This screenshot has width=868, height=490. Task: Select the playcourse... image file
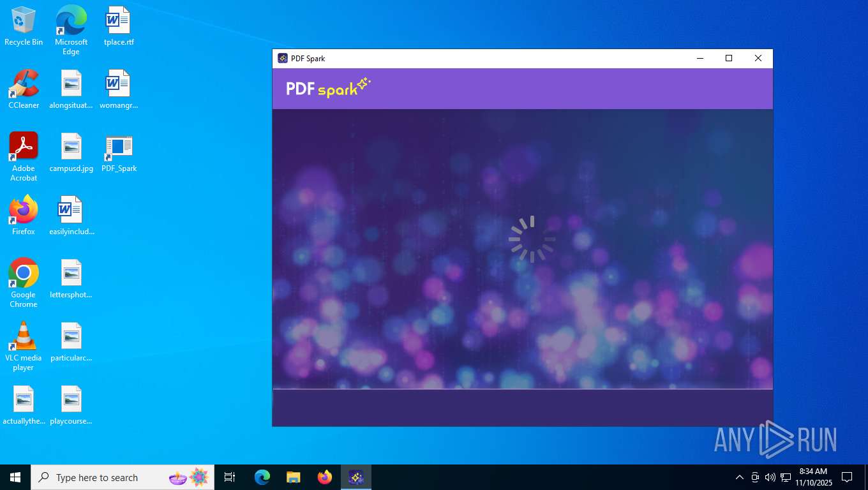tap(71, 405)
